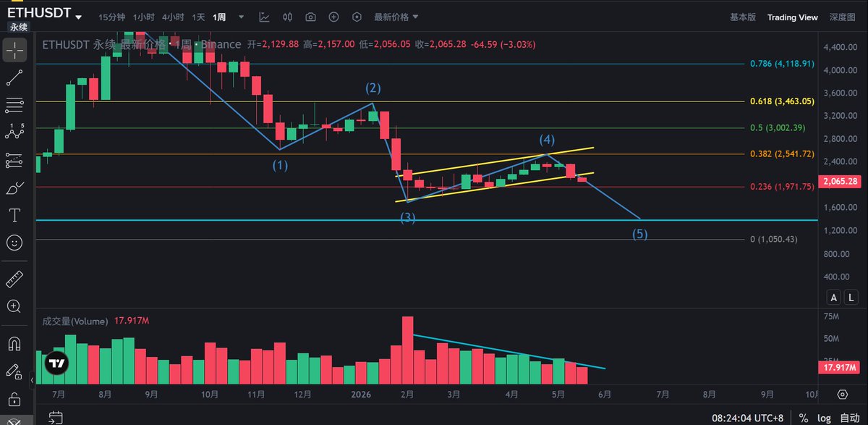Image resolution: width=868 pixels, height=425 pixels.
Task: Toggle lock all drawings
Action: 14,399
